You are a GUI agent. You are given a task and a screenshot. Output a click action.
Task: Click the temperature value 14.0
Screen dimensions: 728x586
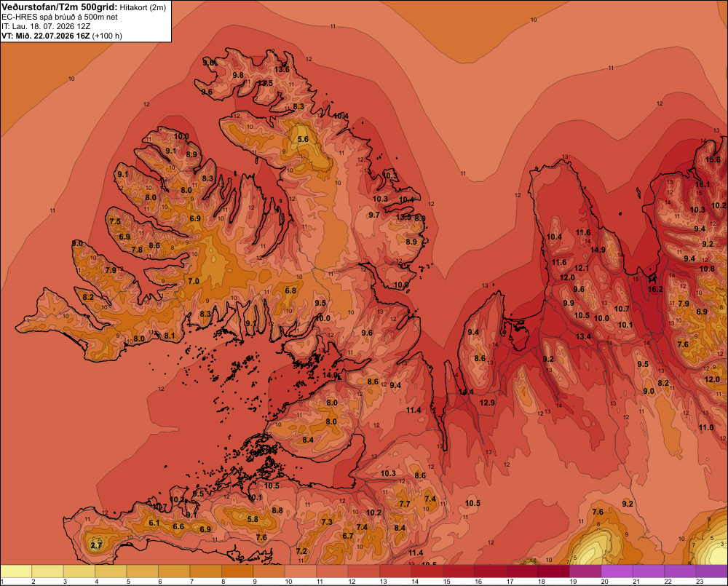pos(330,375)
